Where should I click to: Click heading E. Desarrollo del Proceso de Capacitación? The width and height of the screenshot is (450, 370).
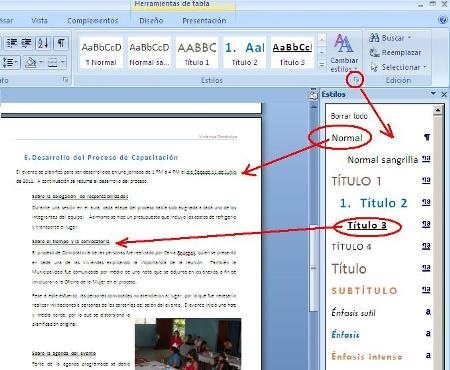coord(101,157)
